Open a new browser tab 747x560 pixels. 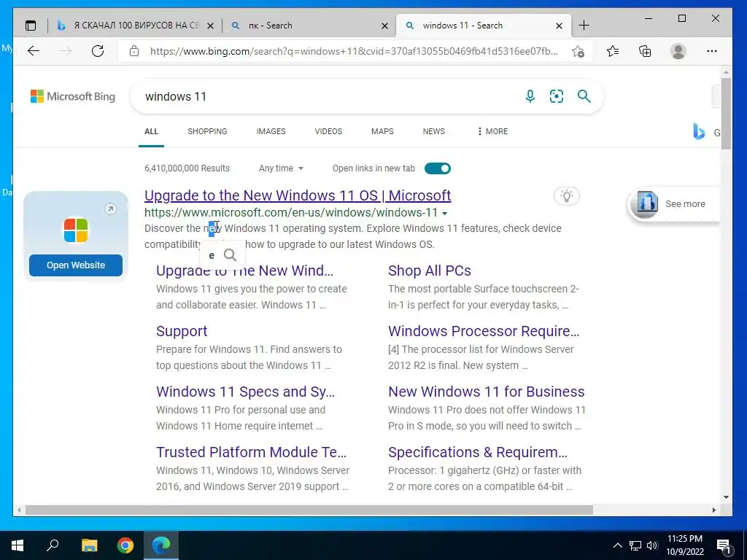click(584, 26)
